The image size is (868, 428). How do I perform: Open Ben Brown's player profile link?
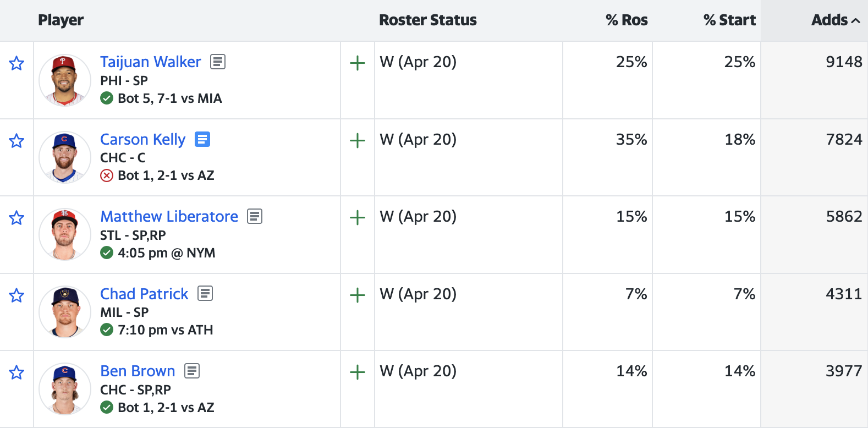[x=138, y=371]
